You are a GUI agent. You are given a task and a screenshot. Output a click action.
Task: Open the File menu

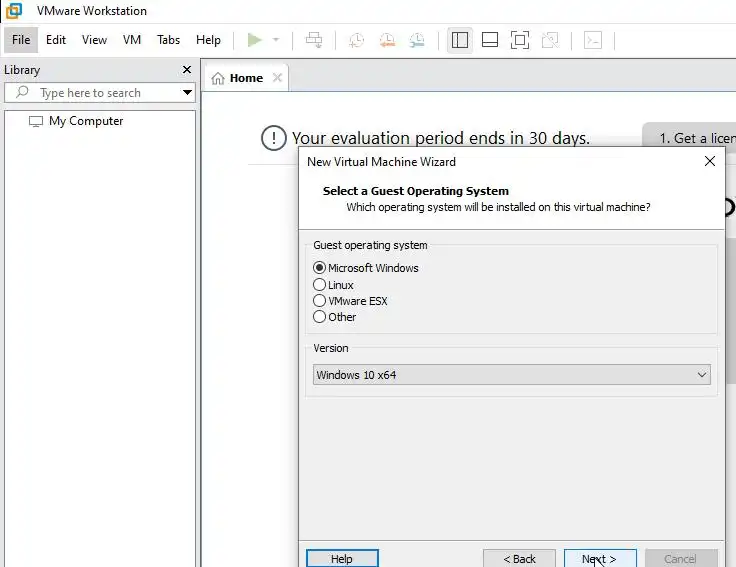pos(21,40)
